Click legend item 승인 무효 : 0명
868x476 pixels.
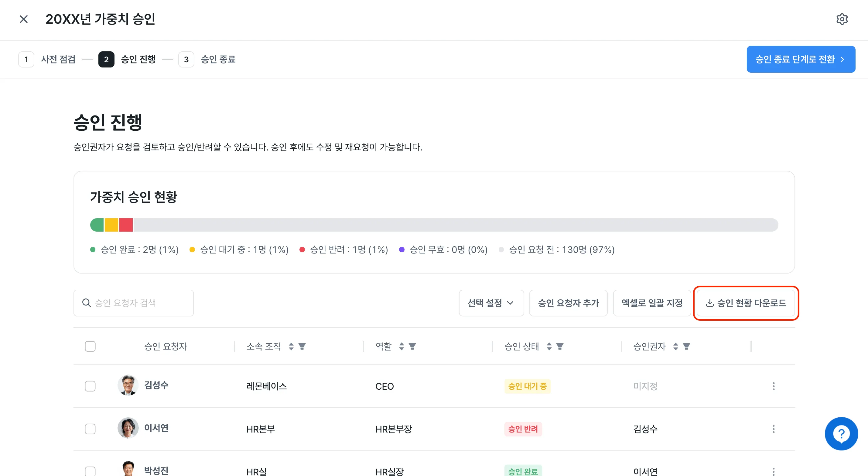[x=443, y=250]
